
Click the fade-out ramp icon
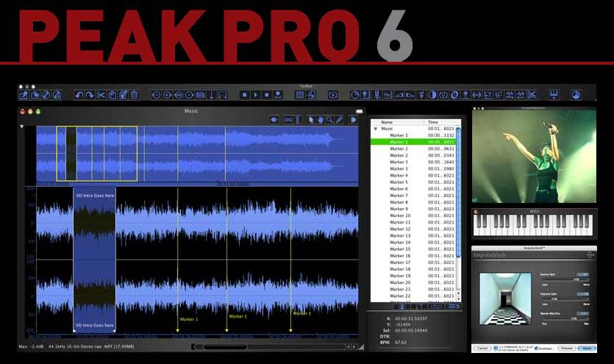410,95
